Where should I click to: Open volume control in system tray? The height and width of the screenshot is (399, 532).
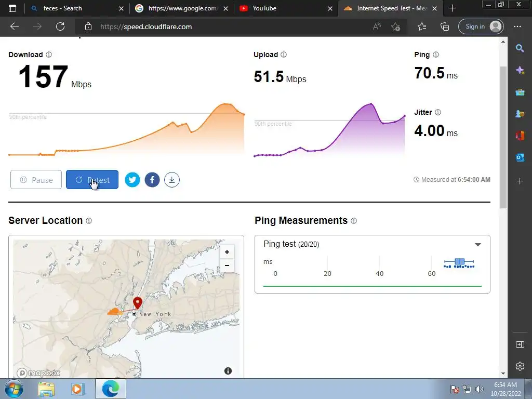click(480, 389)
